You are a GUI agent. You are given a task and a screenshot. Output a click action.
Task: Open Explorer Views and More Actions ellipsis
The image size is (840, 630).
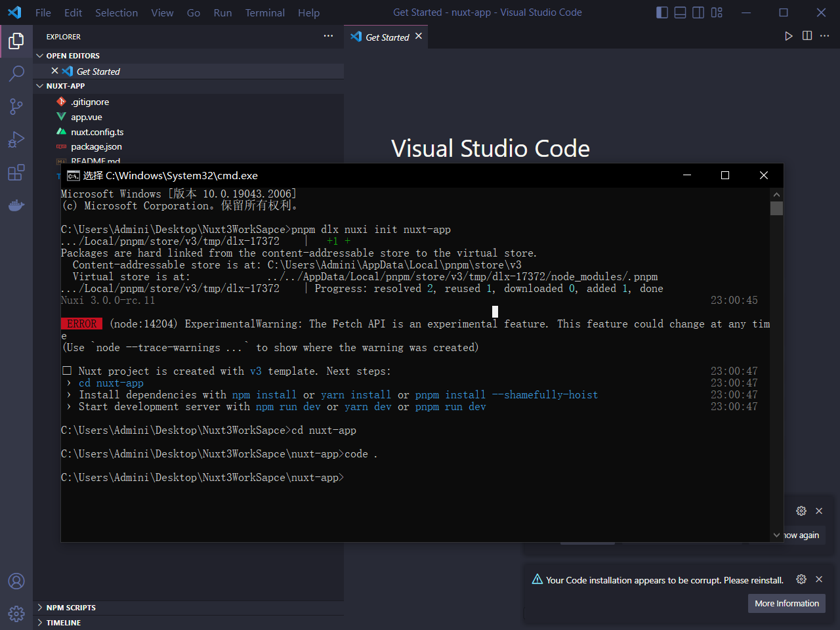[x=328, y=36]
